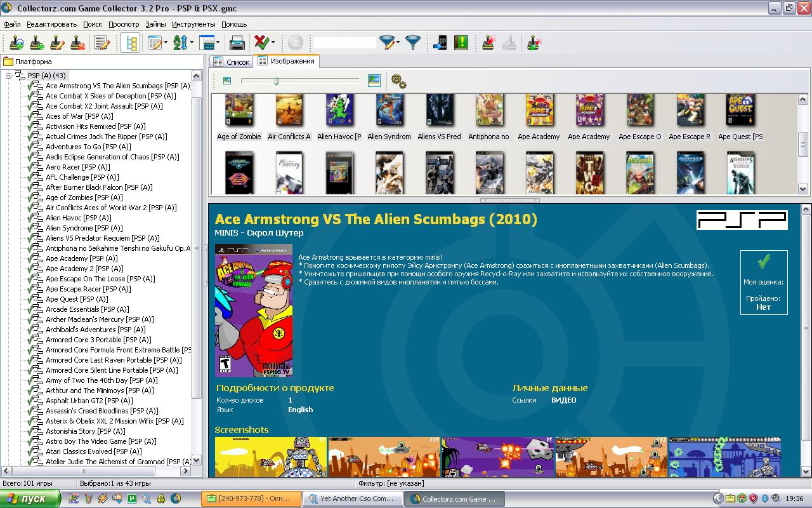Open the filter edit funnel dropdown
This screenshot has width=812, height=508.
click(x=389, y=43)
